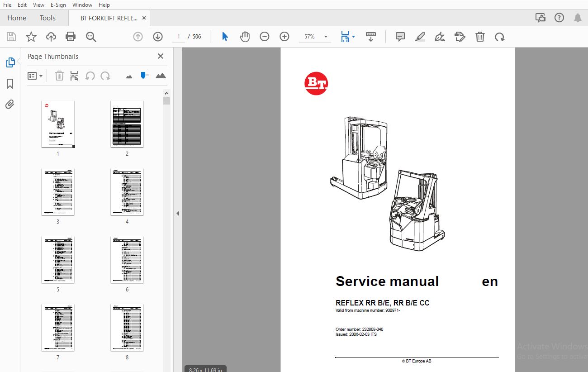
Task: Delete selected thumbnail page trash icon
Action: pos(59,76)
